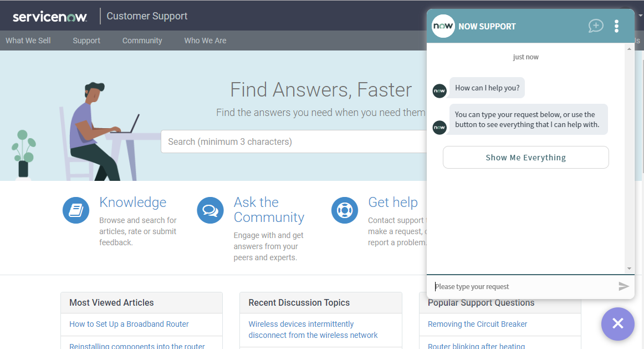The width and height of the screenshot is (644, 349).
Task: Open the What We Sell menu
Action: (x=28, y=41)
